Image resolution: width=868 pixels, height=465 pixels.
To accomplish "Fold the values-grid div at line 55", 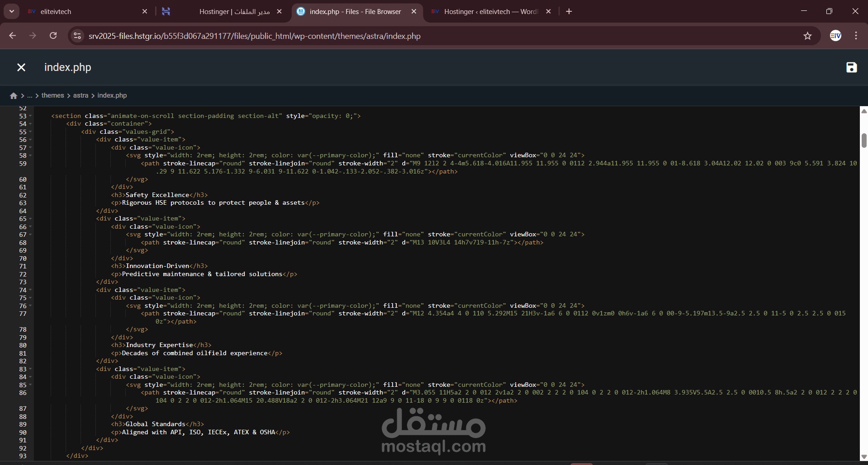I will coord(30,132).
